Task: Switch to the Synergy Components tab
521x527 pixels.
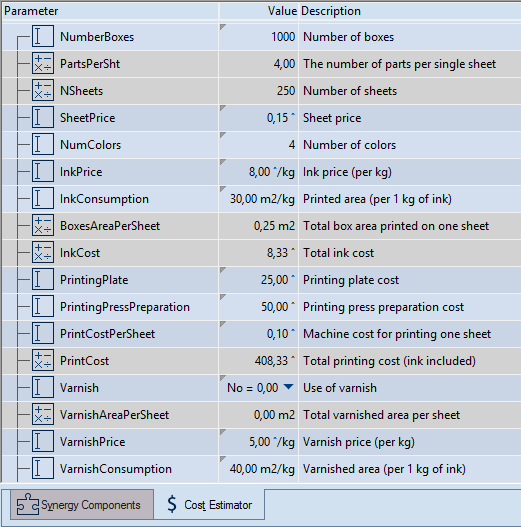Action: (82, 504)
